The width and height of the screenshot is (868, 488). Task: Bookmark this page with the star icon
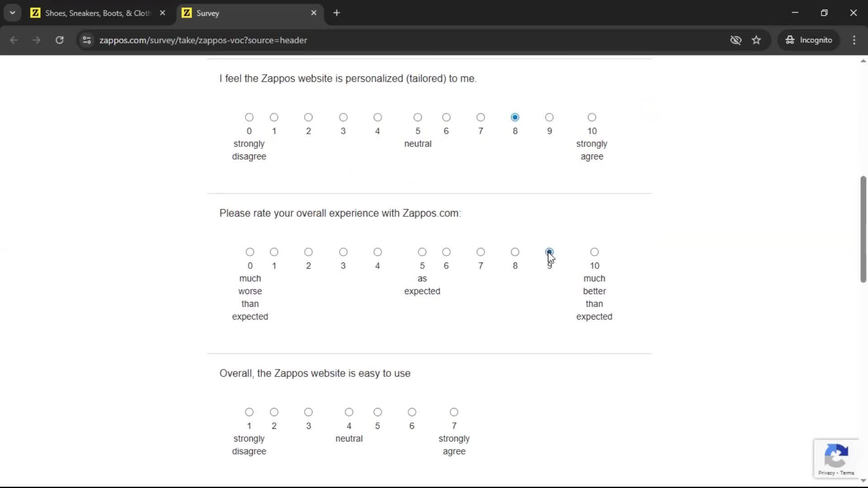[x=756, y=40]
